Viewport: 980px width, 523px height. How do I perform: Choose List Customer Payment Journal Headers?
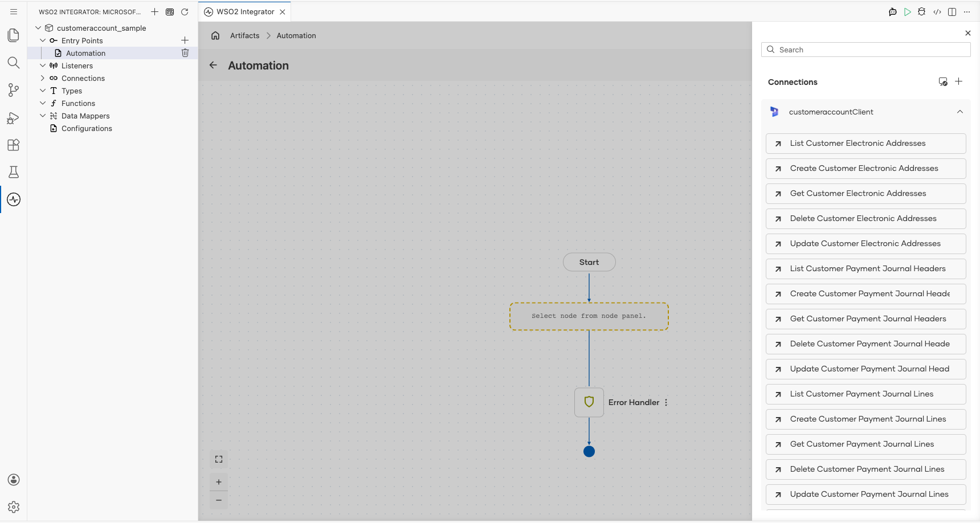[866, 269]
